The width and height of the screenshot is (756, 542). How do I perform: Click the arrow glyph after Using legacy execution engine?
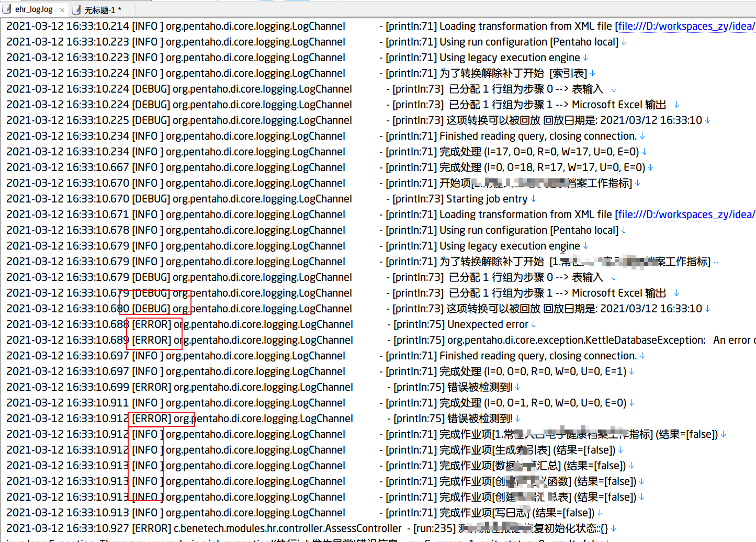tap(585, 58)
